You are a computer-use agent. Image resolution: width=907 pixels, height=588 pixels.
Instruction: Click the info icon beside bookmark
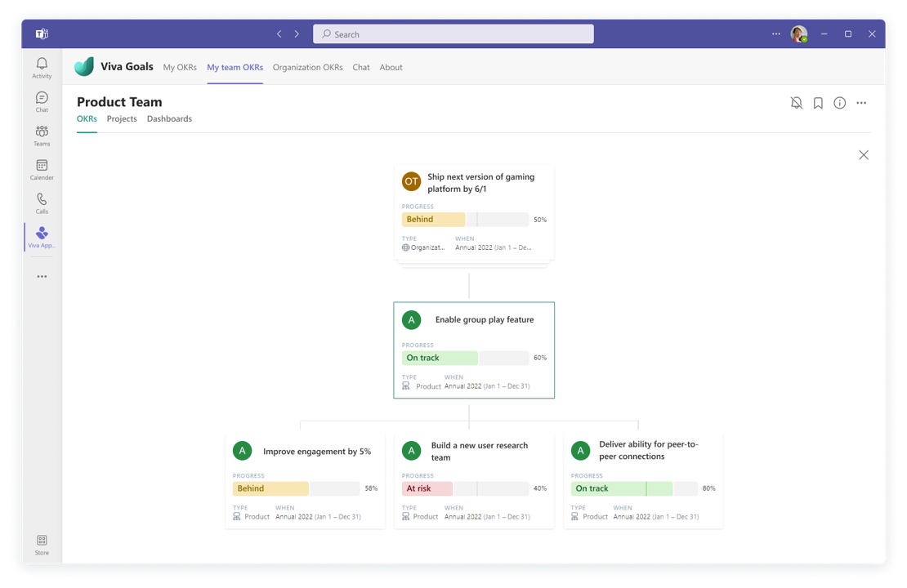[x=839, y=103]
